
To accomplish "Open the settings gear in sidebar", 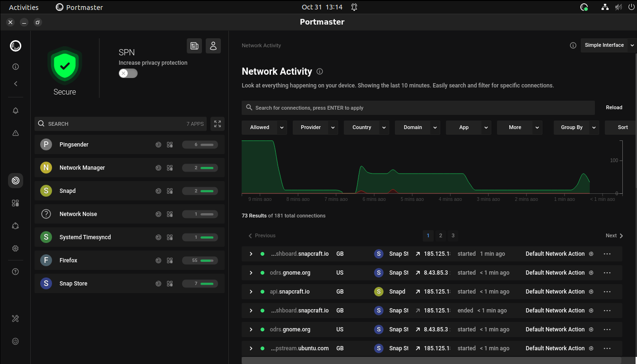I will pos(16,249).
